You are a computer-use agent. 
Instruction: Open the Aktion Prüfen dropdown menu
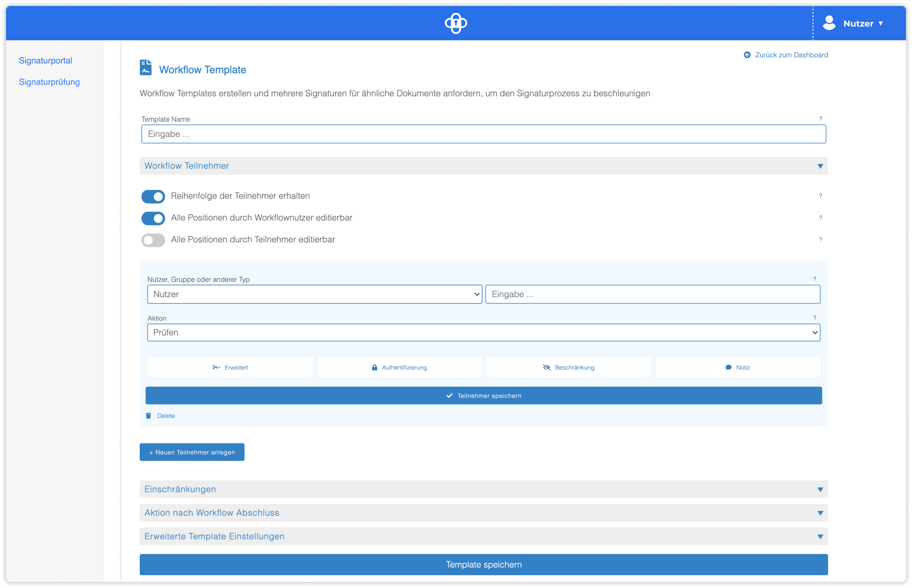[x=483, y=332]
